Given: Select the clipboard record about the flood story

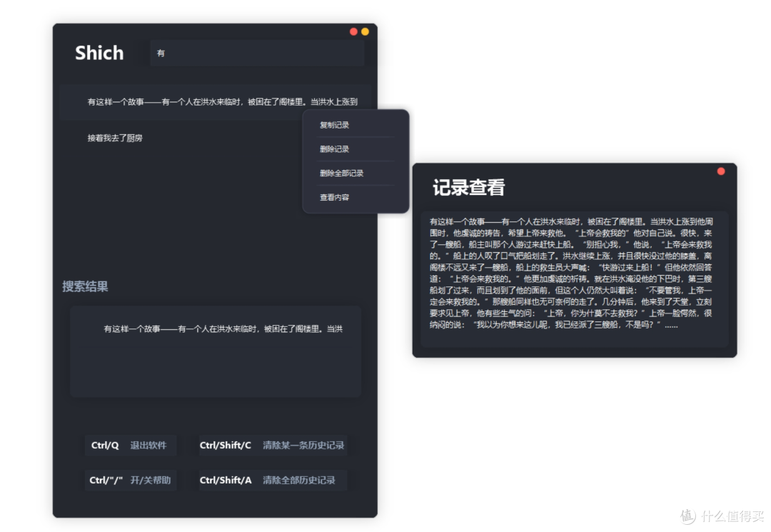Looking at the screenshot, I should point(215,102).
